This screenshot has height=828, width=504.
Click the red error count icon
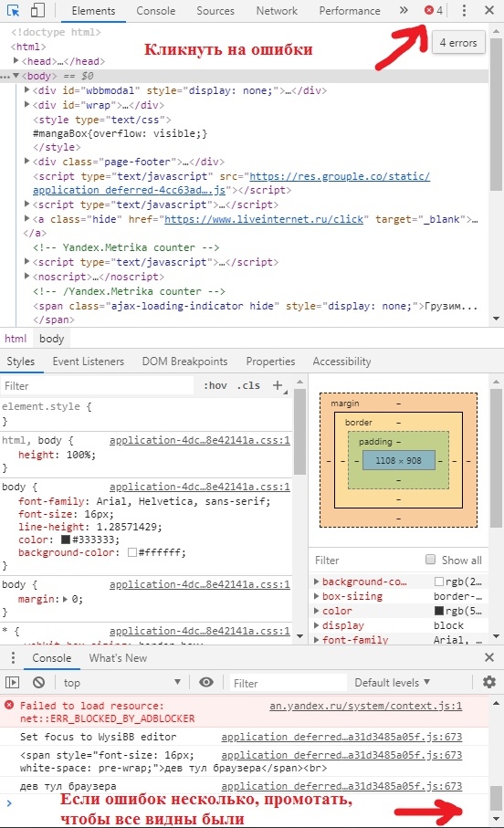429,10
